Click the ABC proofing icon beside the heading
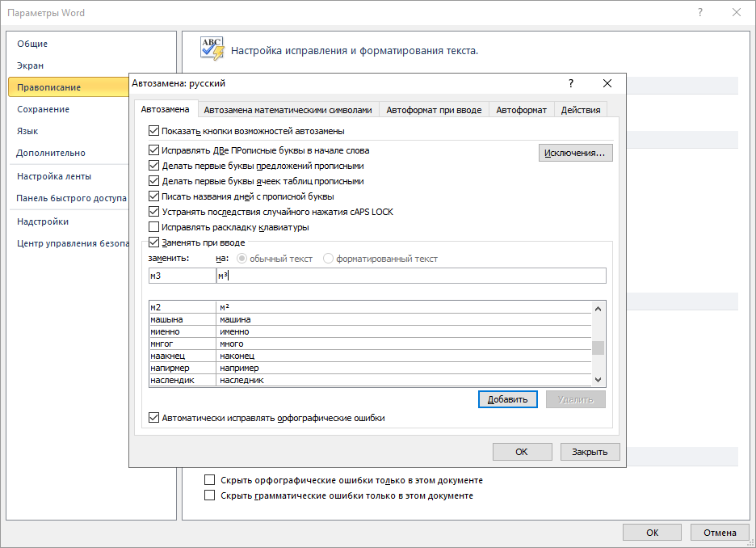Viewport: 756px width, 548px height. click(212, 48)
